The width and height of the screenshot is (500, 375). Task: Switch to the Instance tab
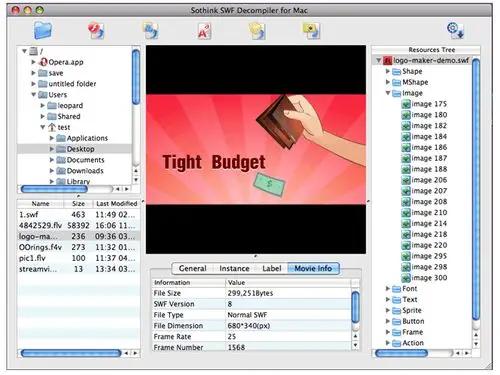234,269
